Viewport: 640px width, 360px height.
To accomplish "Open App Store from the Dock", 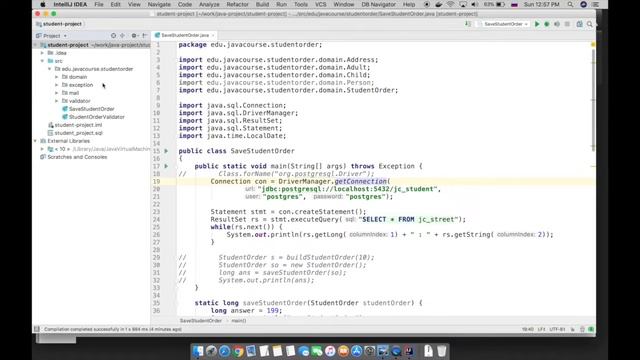I will pyautogui.click(x=356, y=351).
